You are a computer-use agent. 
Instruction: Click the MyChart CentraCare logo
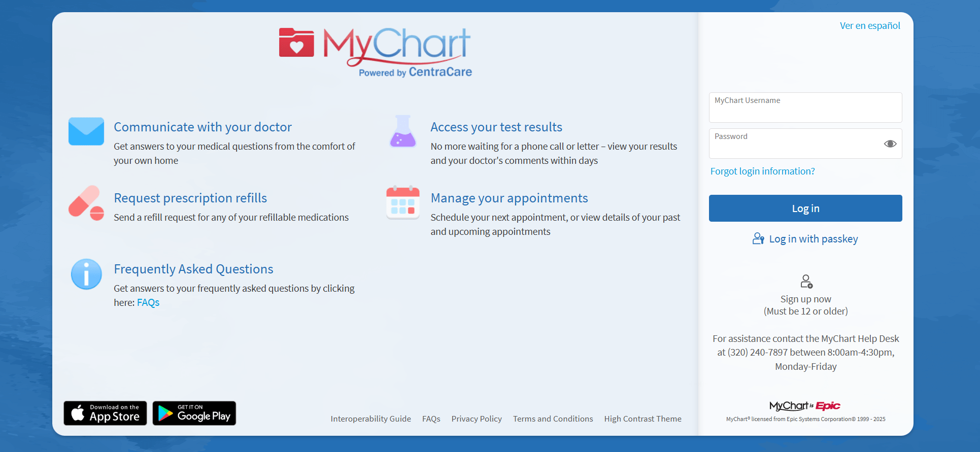(375, 52)
